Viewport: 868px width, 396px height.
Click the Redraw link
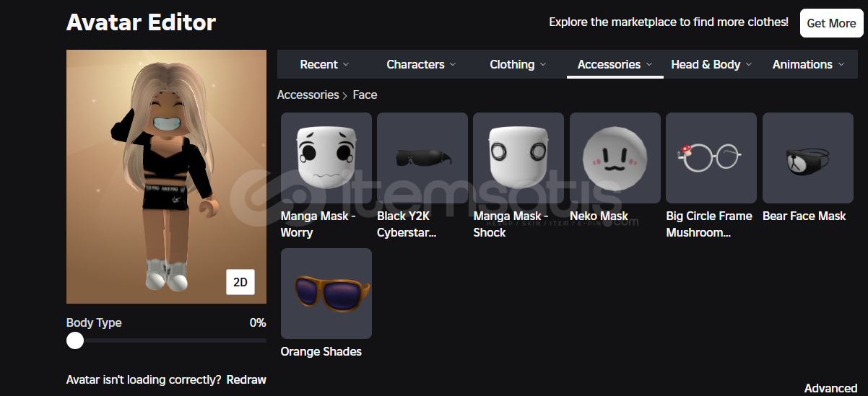(246, 379)
